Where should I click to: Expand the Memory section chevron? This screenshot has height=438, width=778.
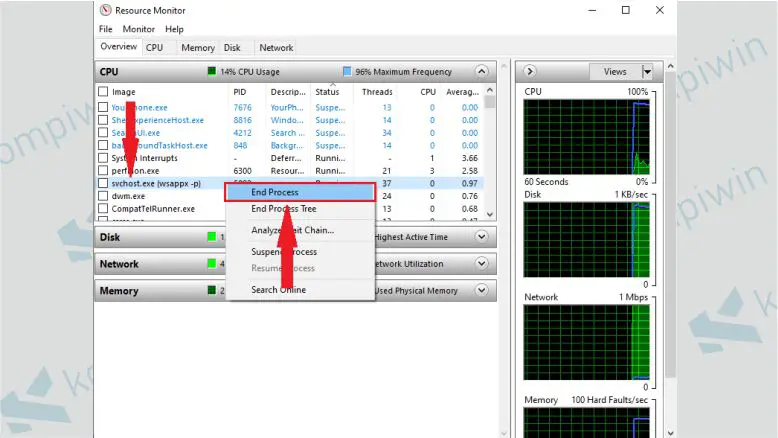[481, 290]
